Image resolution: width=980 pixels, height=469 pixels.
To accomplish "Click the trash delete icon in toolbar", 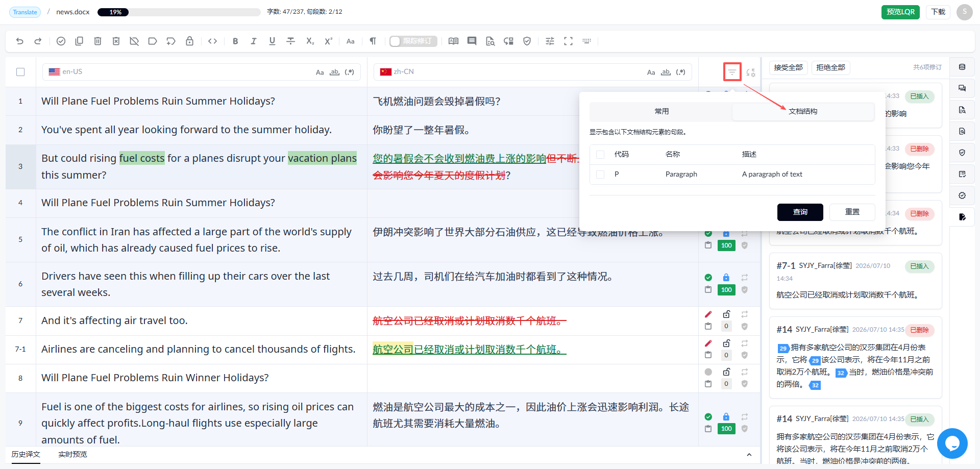I will [97, 41].
